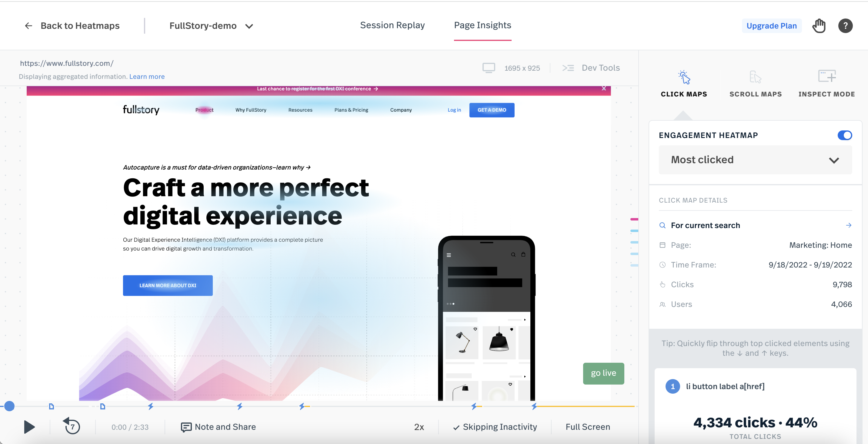Viewport: 868px width, 444px height.
Task: Enable Full Screen playback mode
Action: pos(587,426)
